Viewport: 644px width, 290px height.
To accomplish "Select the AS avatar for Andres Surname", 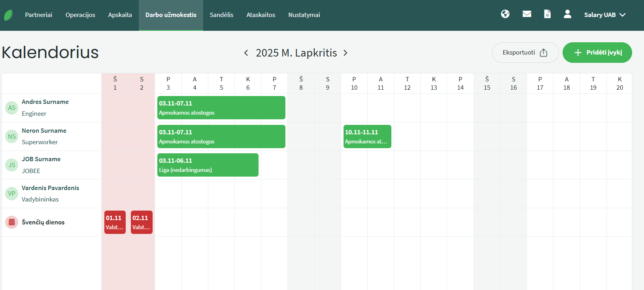I will point(12,108).
